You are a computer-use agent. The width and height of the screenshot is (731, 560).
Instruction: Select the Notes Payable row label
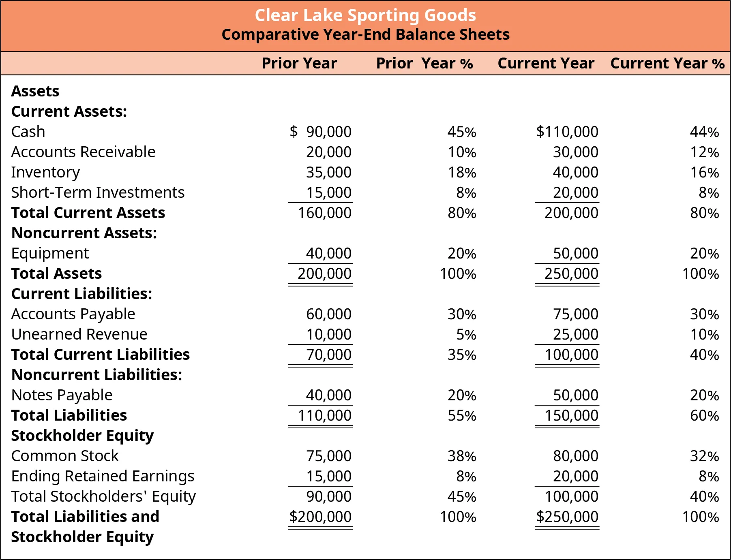click(x=62, y=395)
